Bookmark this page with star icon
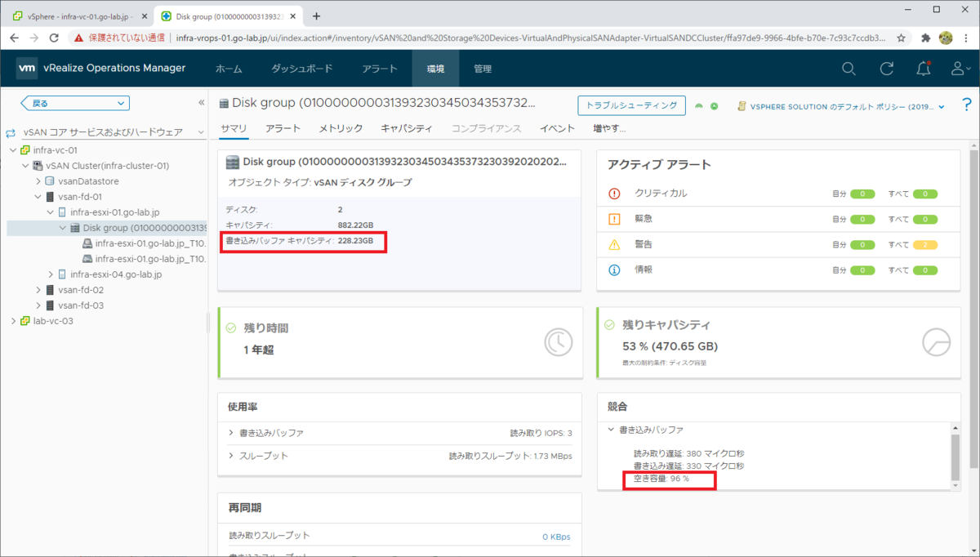Screen dimensions: 980x557 pyautogui.click(x=902, y=38)
